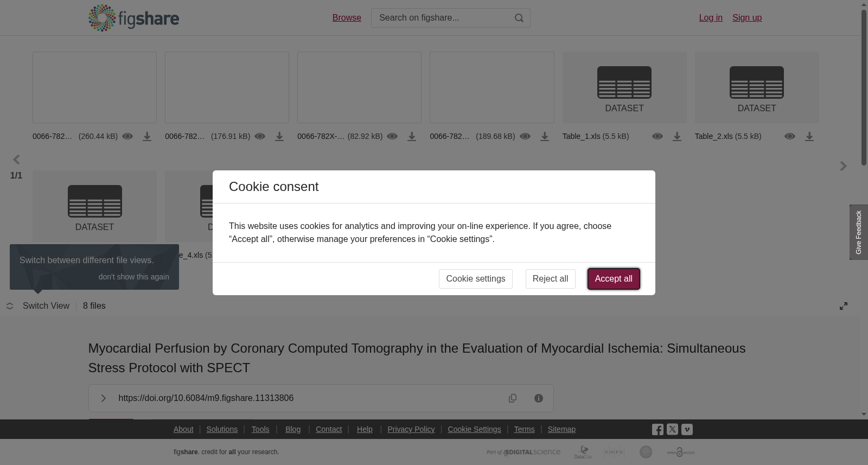Focus the Search on figshare field

444,18
